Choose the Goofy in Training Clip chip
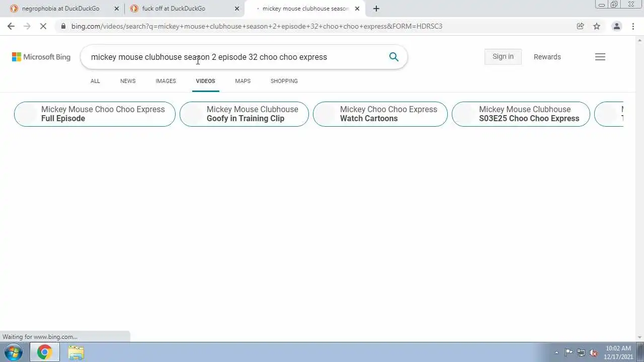The height and width of the screenshot is (362, 644). click(x=244, y=114)
